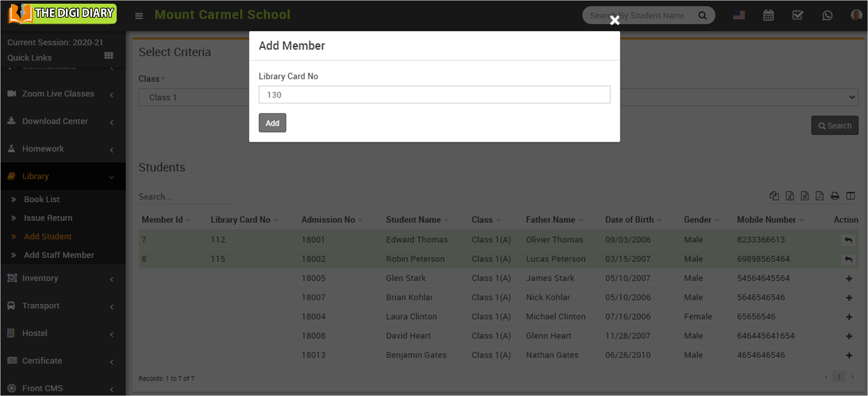868x396 pixels.
Task: Toggle the hamburger sidebar menu icon
Action: click(139, 16)
